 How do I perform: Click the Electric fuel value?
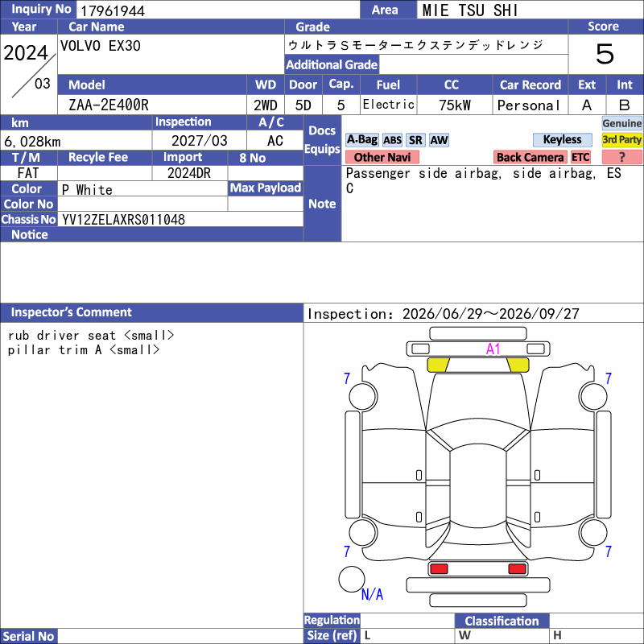(x=389, y=105)
